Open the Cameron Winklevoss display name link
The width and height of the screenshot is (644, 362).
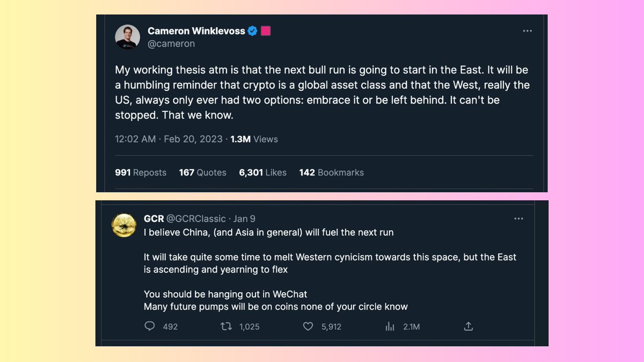196,31
